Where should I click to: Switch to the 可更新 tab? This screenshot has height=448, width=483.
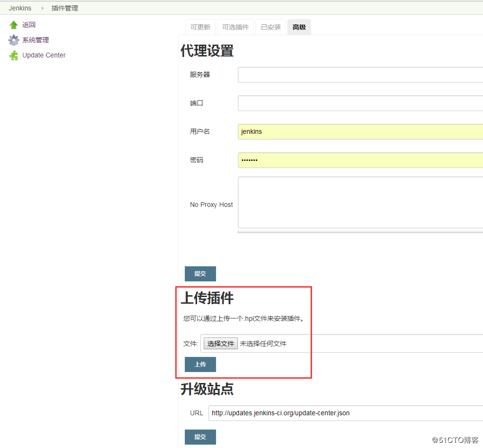pyautogui.click(x=200, y=27)
